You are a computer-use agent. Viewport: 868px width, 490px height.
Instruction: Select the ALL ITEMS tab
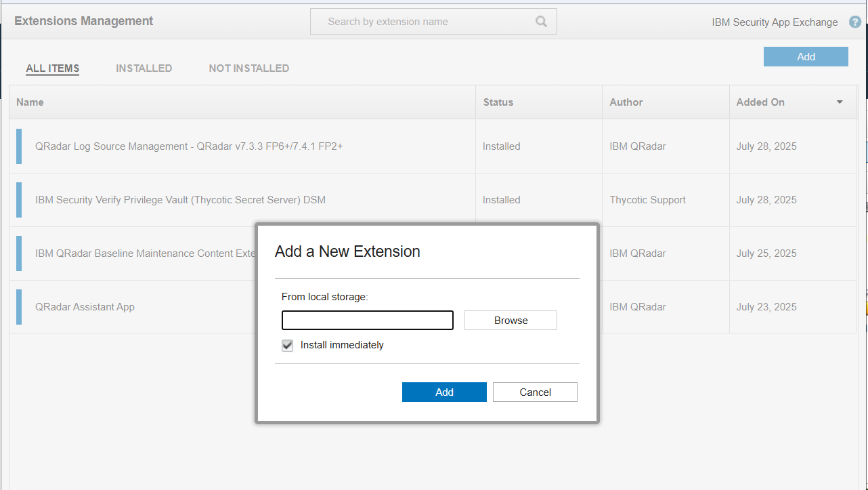click(53, 68)
